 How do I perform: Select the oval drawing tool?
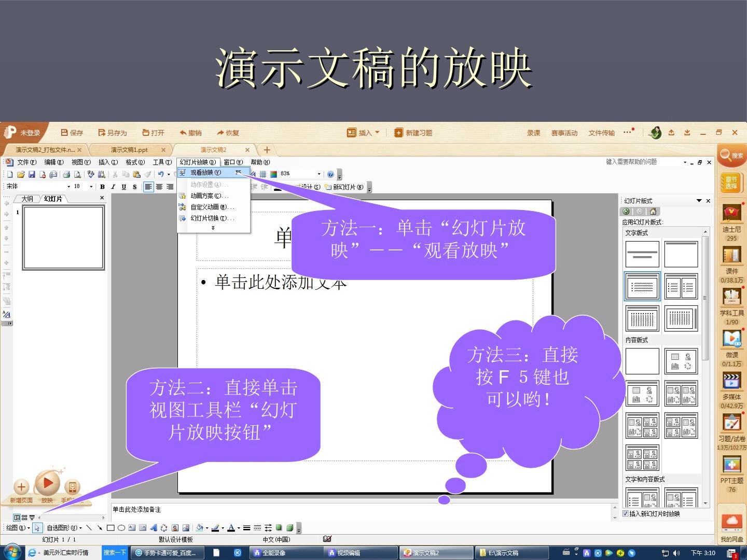tap(121, 528)
